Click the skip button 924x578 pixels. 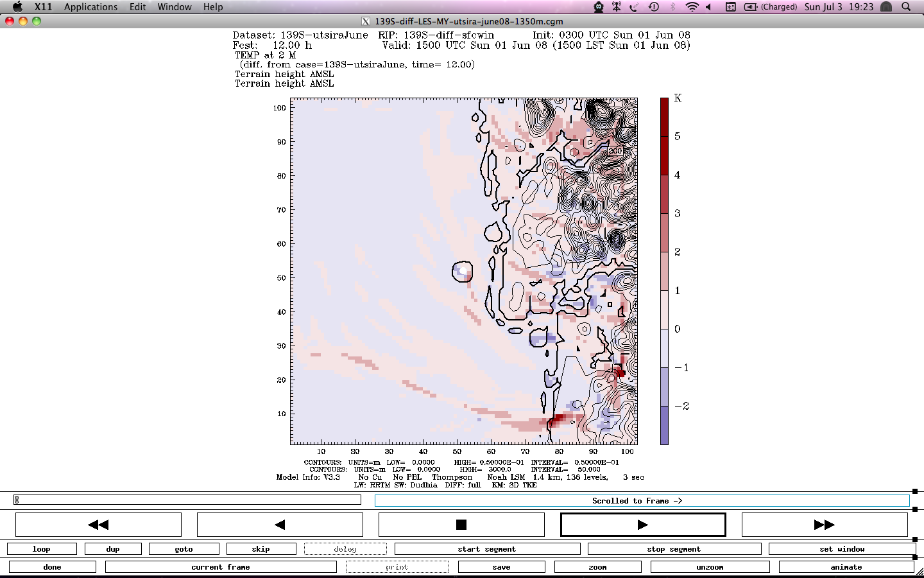click(x=261, y=549)
